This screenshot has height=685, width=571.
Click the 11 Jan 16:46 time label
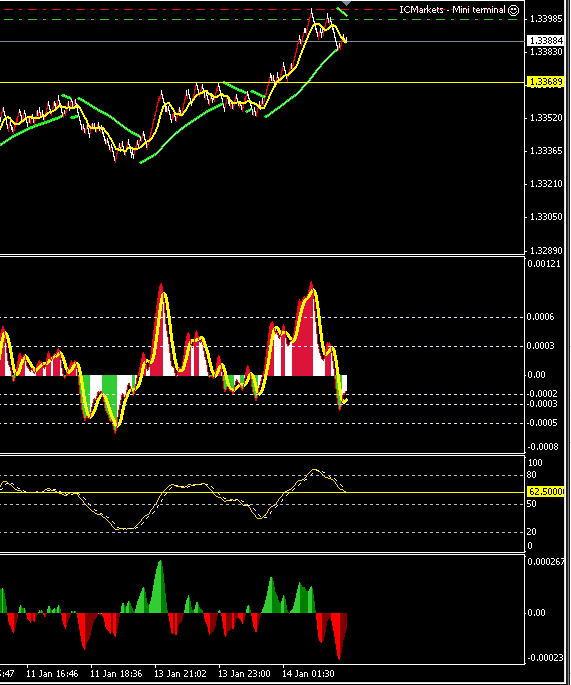click(52, 674)
